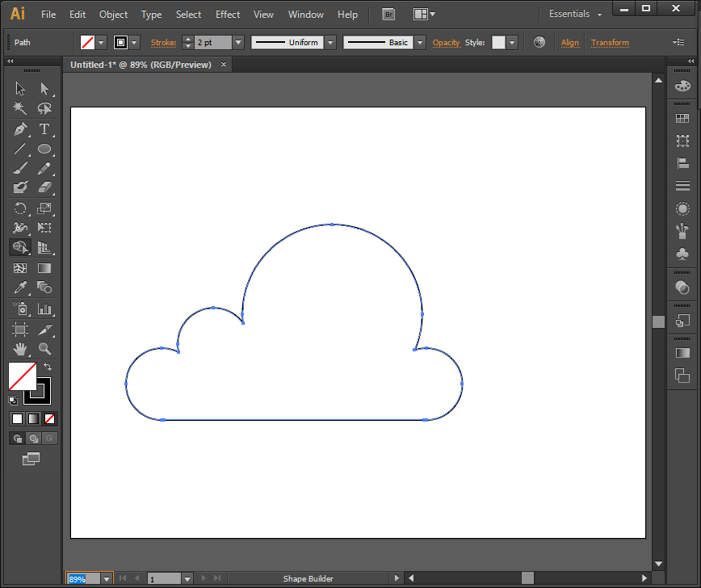This screenshot has width=701, height=588.
Task: Enable Draw Behind mode
Action: point(34,439)
